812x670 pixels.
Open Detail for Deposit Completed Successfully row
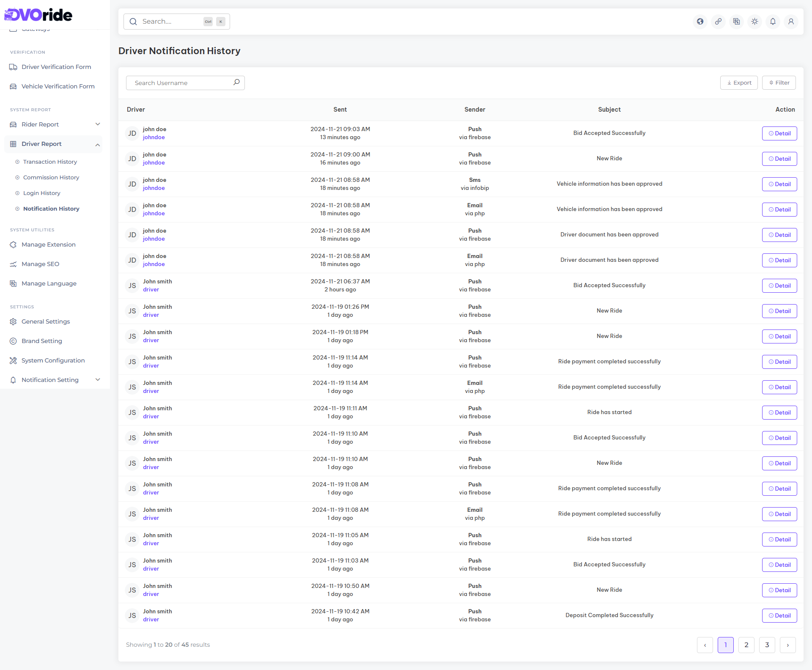coord(779,615)
